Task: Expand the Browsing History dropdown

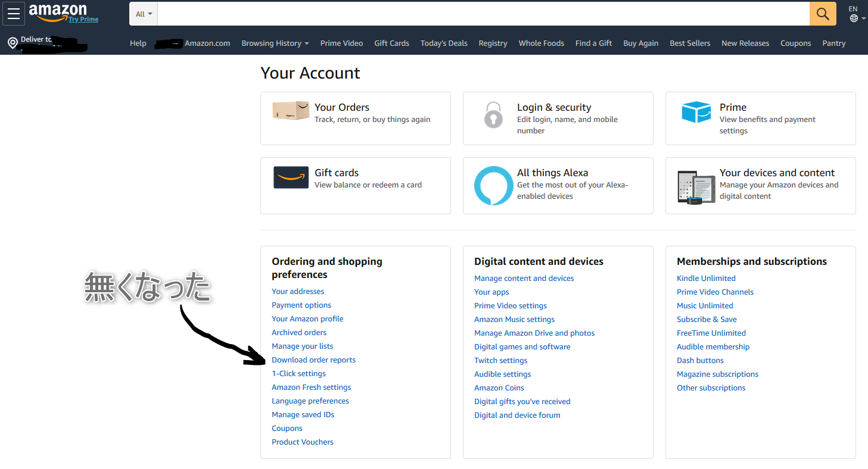Action: (275, 43)
